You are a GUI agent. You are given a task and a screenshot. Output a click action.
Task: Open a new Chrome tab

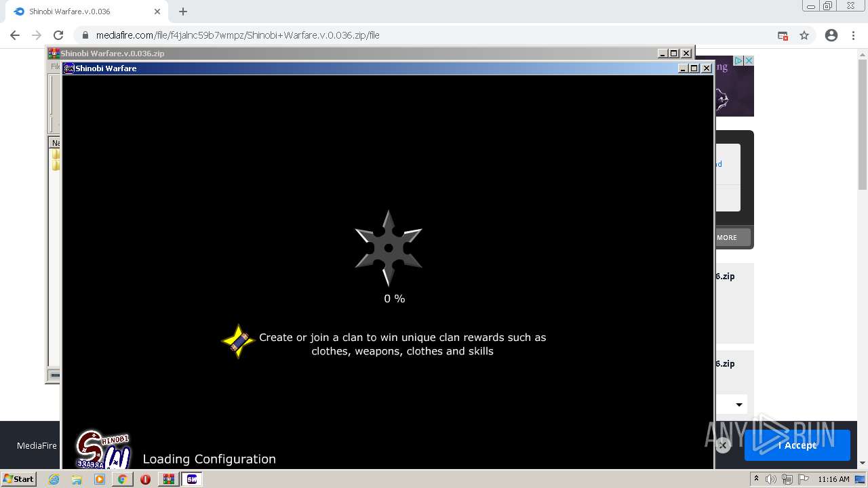point(183,12)
